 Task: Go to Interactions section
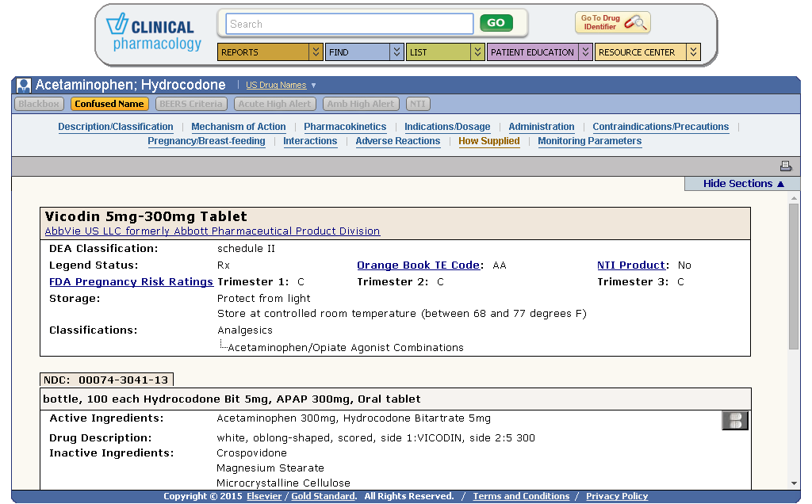(310, 141)
